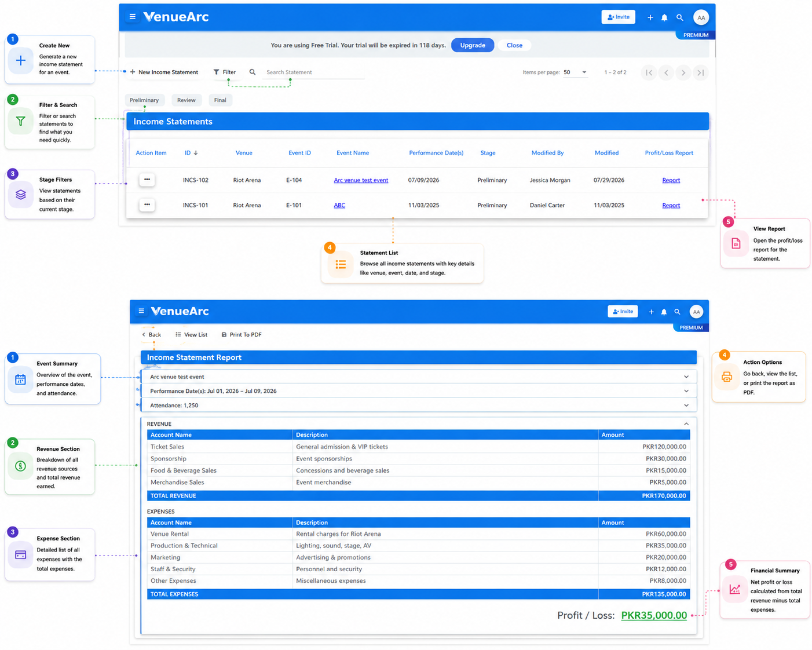
Task: Click New Income Statement button
Action: pos(164,72)
